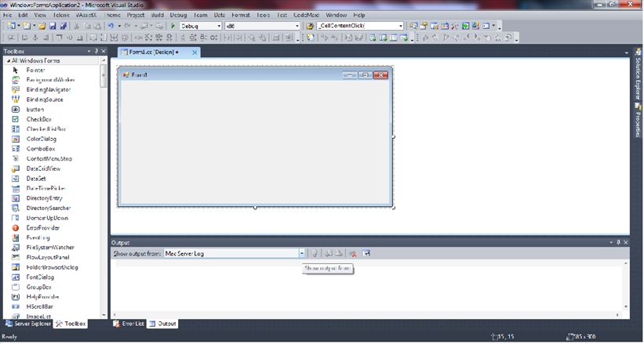Click the Align Tops layout icon
The height and width of the screenshot is (344, 644).
59,38
